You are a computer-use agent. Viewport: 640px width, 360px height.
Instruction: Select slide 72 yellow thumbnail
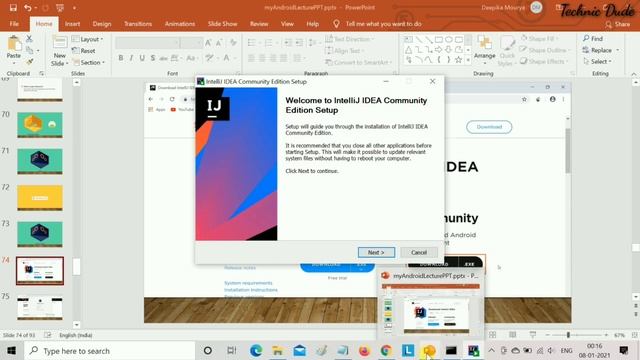[40, 198]
